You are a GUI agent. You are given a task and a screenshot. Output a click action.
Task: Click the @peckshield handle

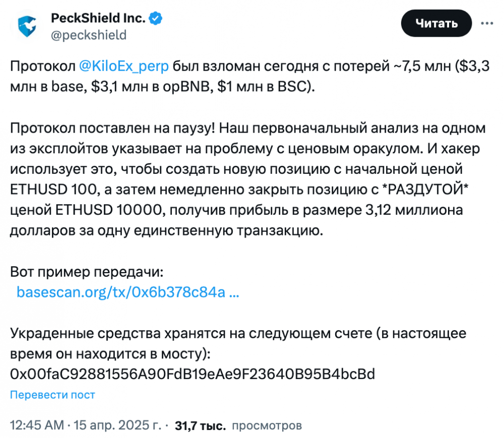[89, 35]
